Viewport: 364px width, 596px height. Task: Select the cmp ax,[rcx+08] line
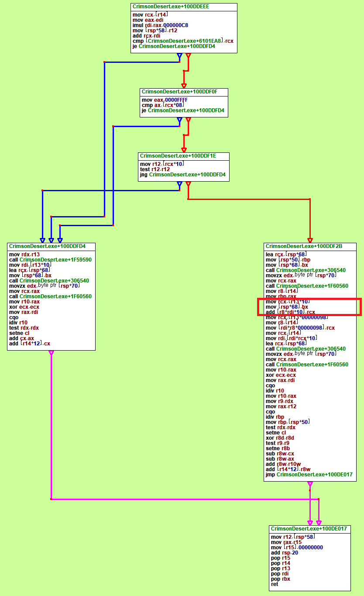(163, 105)
